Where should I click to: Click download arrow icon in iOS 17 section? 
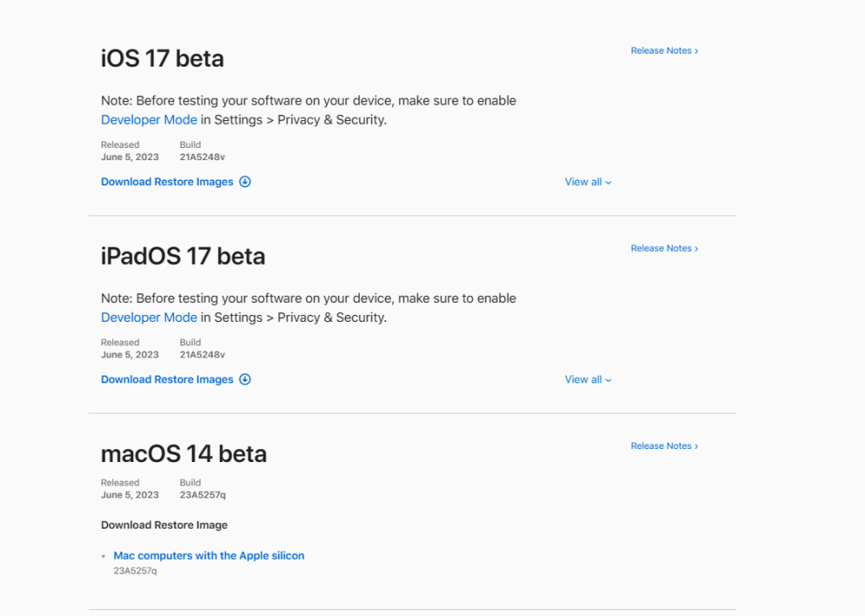coord(245,182)
